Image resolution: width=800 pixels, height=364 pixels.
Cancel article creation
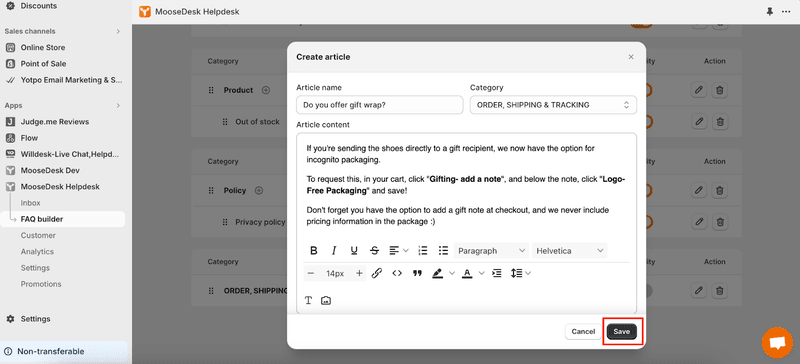click(583, 331)
